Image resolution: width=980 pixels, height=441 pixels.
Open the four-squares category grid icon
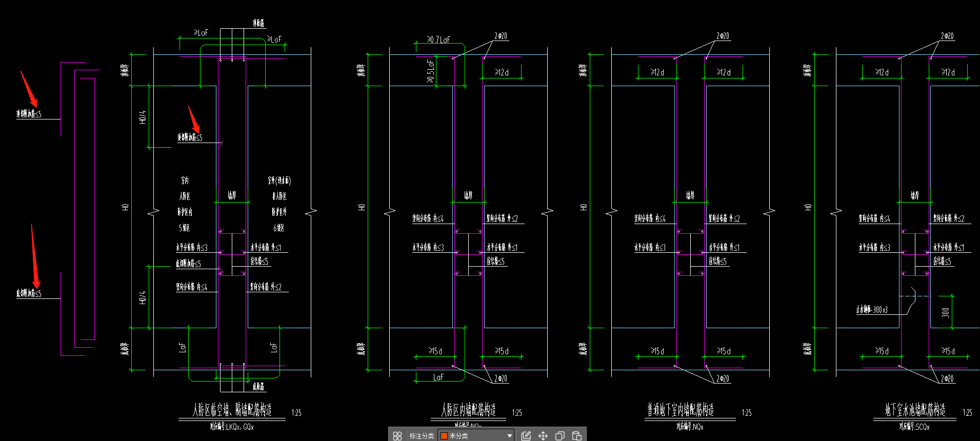397,436
